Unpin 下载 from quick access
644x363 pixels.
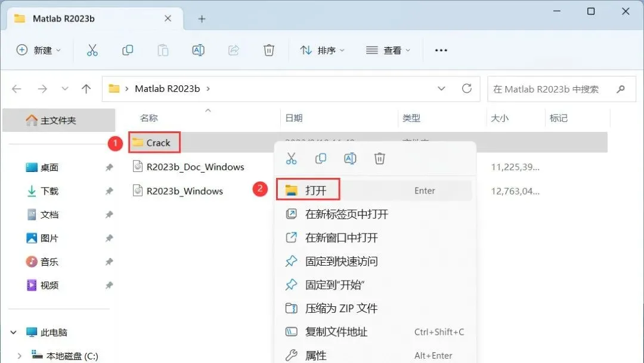(x=109, y=190)
